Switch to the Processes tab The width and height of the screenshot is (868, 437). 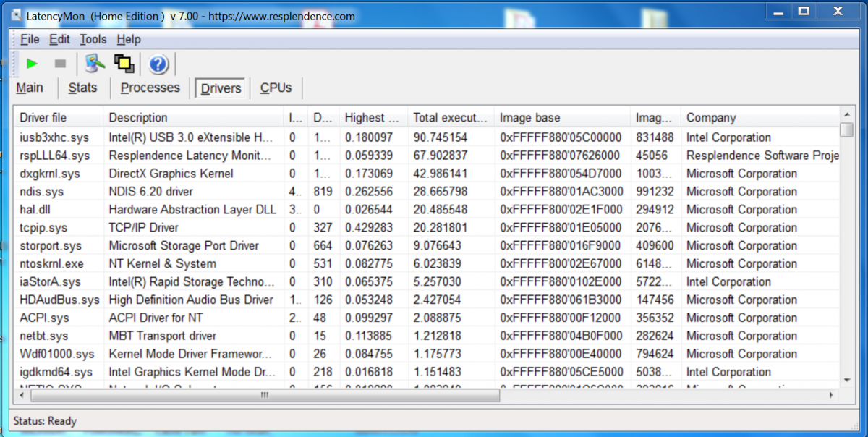pos(150,88)
